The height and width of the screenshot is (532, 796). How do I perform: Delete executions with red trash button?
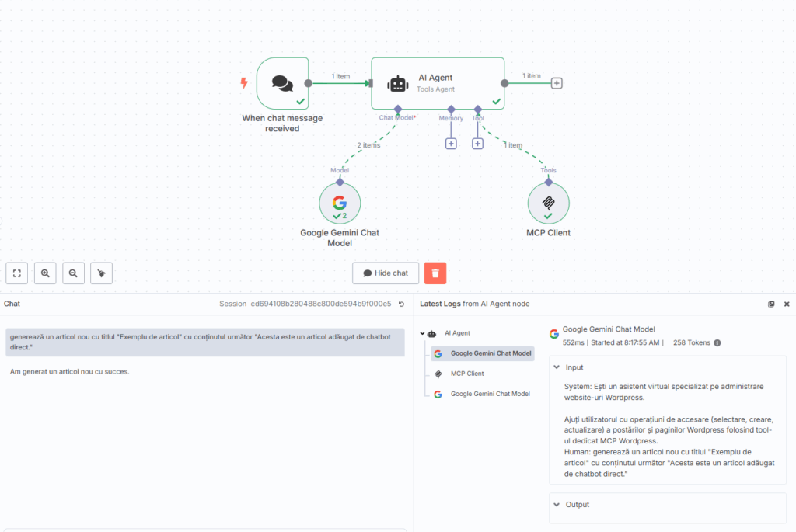tap(435, 273)
